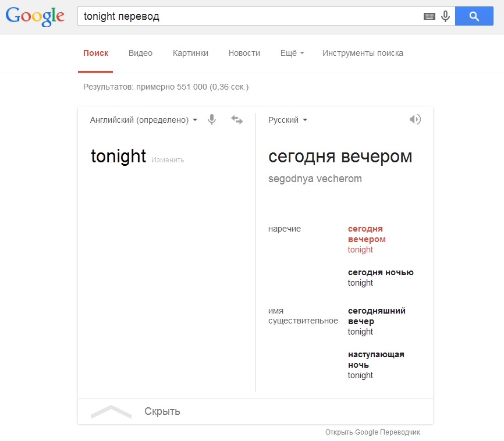Click the Google logo
504x441 pixels.
[x=35, y=16]
